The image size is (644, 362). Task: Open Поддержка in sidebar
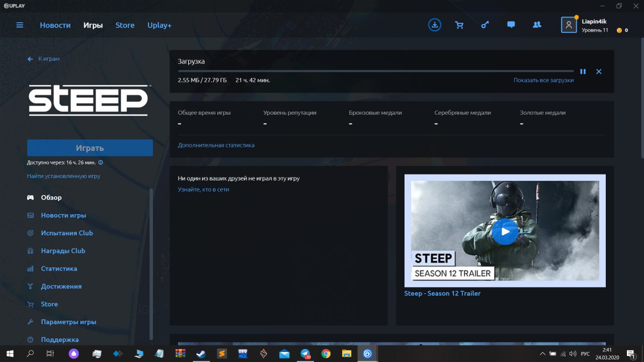click(60, 339)
